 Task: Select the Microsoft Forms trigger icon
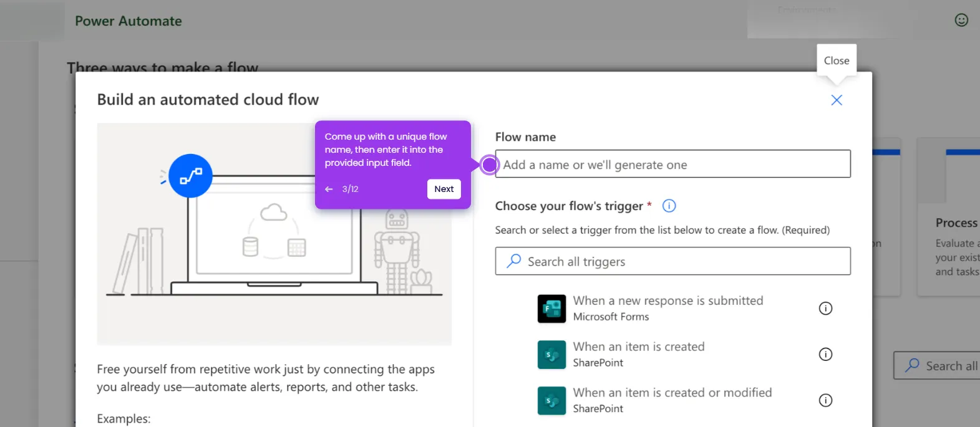coord(551,309)
